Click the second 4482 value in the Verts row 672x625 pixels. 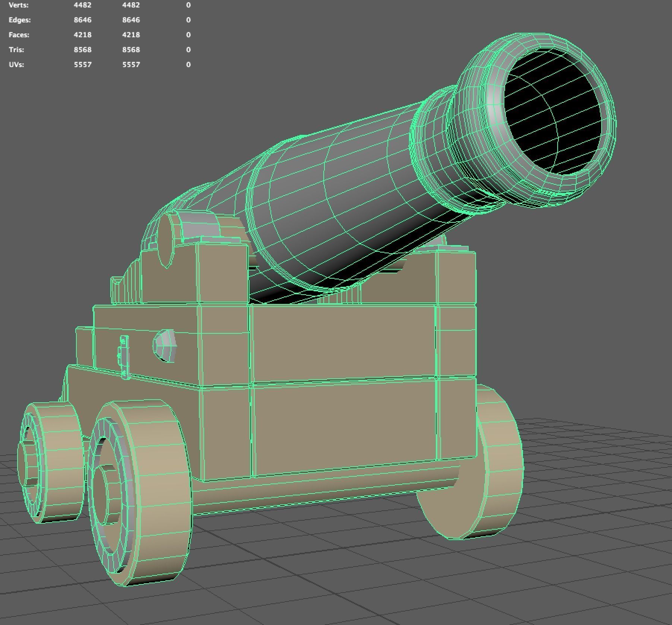point(131,5)
